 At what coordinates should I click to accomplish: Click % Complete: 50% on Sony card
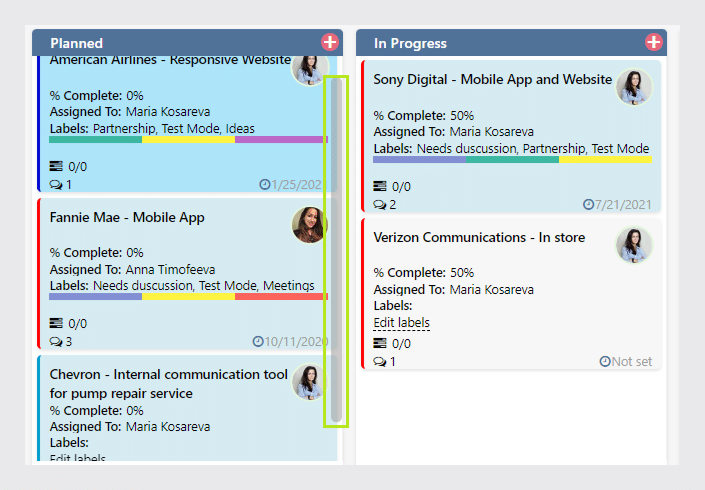coord(424,116)
